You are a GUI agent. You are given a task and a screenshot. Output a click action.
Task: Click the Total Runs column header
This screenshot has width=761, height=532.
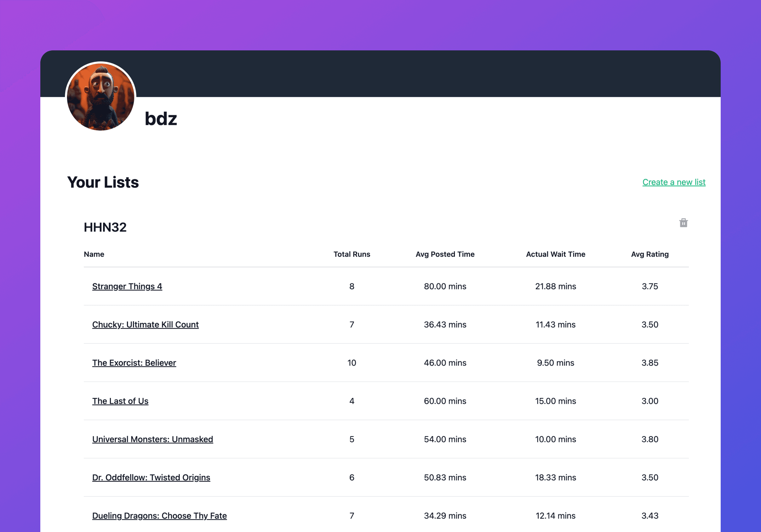point(352,254)
